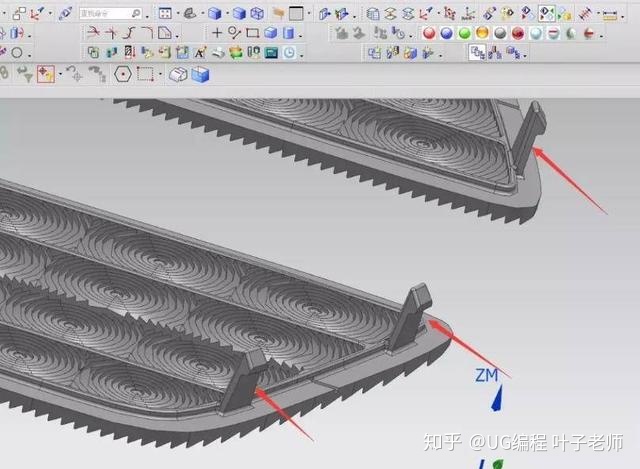Select the hexagon snap point icon
Image resolution: width=640 pixels, height=469 pixels.
coord(122,74)
